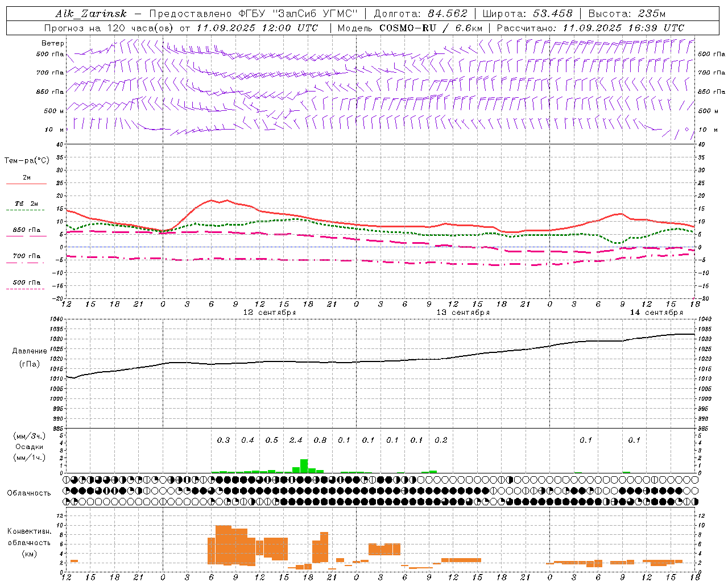The height and width of the screenshot is (582, 728).
Task: Click the Тем-ра(°C) temperature panel label
Action: [x=27, y=161]
